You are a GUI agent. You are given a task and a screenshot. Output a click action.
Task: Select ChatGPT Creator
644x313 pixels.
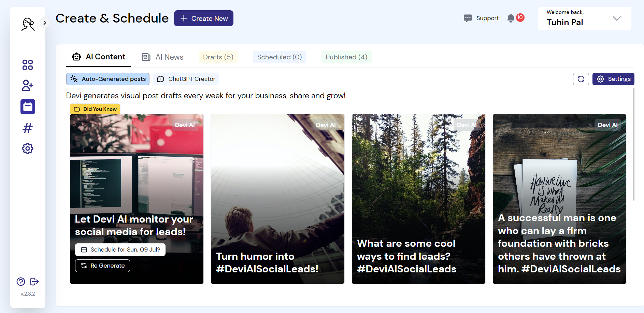(x=186, y=79)
